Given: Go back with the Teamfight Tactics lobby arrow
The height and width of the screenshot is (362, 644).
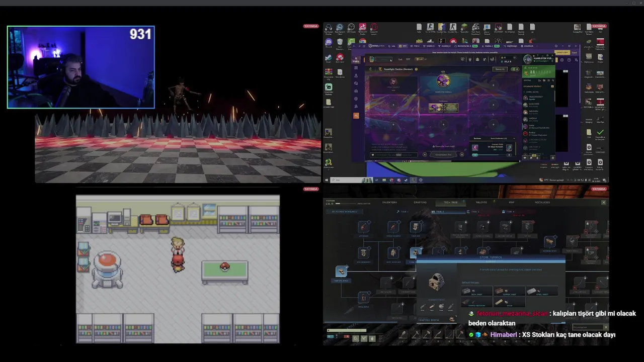Looking at the screenshot, I should [x=370, y=69].
